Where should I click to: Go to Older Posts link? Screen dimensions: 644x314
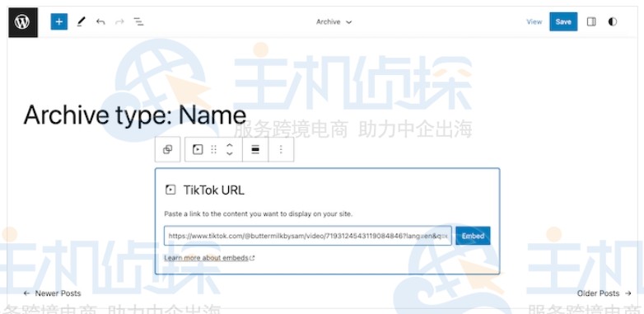(604, 293)
